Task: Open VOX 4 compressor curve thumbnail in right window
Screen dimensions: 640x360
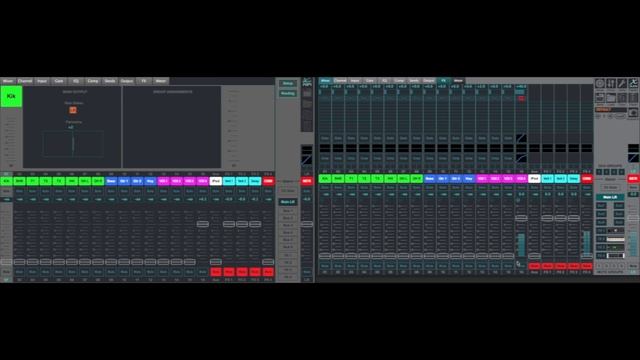Action: pos(521,158)
